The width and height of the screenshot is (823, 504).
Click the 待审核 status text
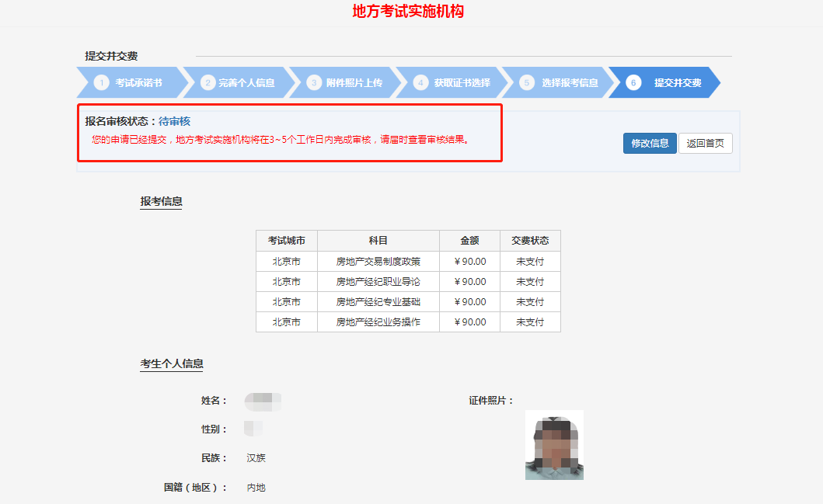[x=174, y=121]
